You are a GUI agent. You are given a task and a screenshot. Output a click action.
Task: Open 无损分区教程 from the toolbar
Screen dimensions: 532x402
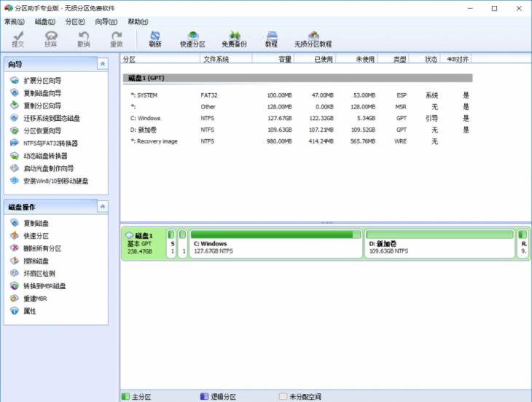[313, 39]
